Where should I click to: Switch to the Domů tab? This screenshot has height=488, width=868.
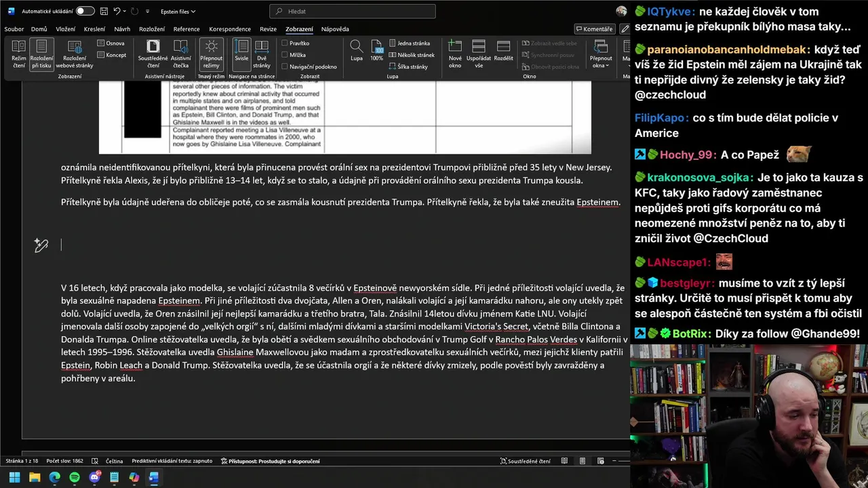(x=39, y=29)
